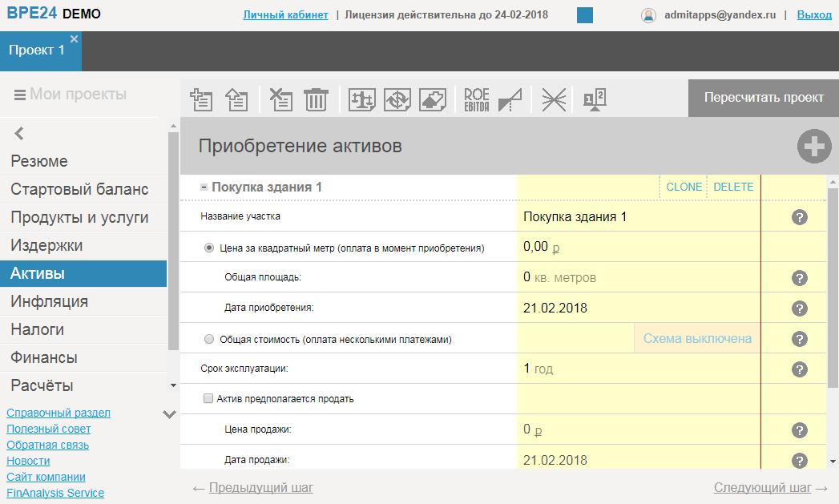Click the trash bin toolbar icon
The height and width of the screenshot is (504, 839).
(317, 99)
